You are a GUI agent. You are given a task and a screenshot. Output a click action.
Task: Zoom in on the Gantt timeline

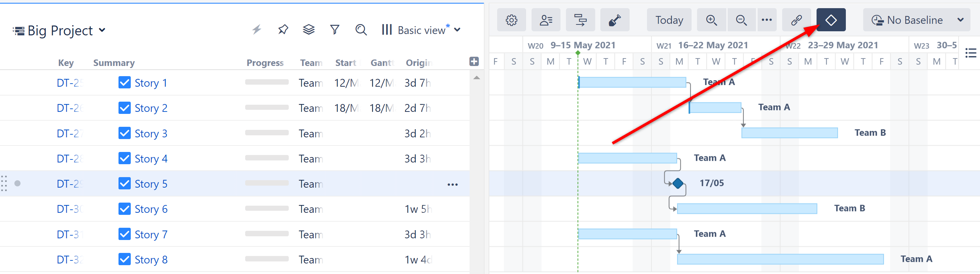click(x=711, y=20)
